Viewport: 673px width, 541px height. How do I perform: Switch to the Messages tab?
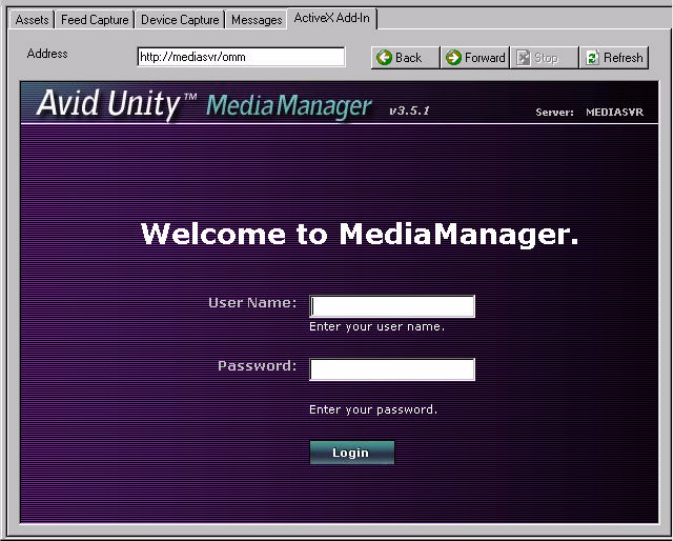pos(256,20)
